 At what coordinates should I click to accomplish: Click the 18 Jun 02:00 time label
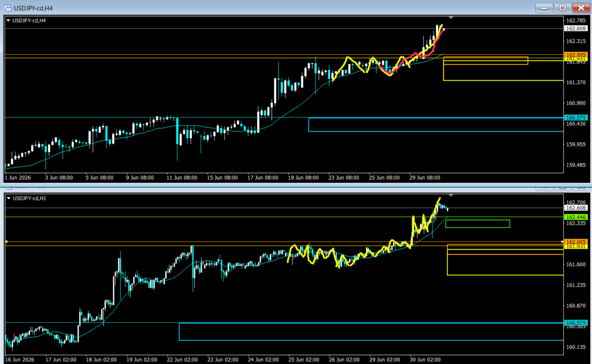pyautogui.click(x=101, y=360)
